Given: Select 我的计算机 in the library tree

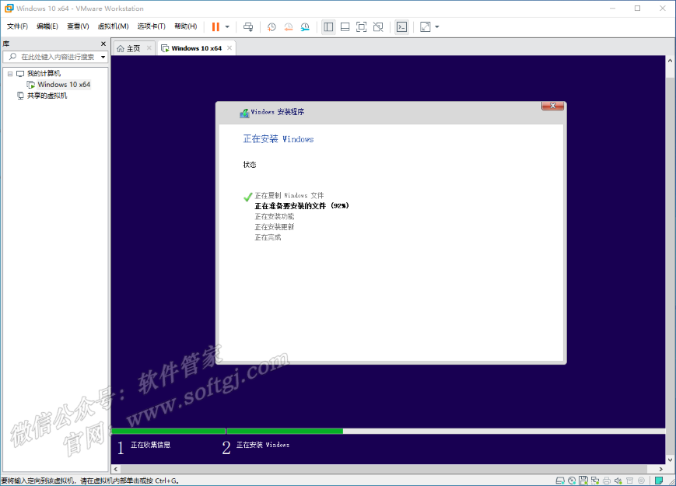Looking at the screenshot, I should [x=44, y=73].
